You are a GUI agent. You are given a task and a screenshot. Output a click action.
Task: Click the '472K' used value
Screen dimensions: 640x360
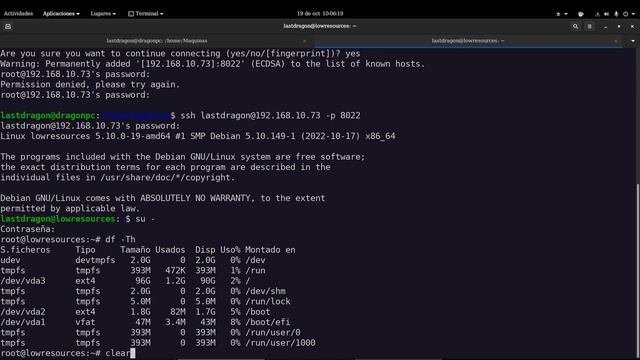pyautogui.click(x=175, y=270)
